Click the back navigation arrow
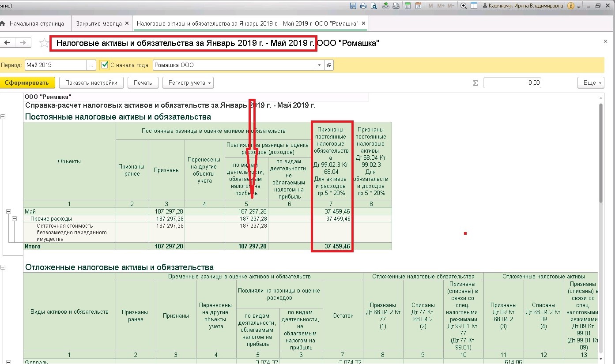 pos(7,43)
